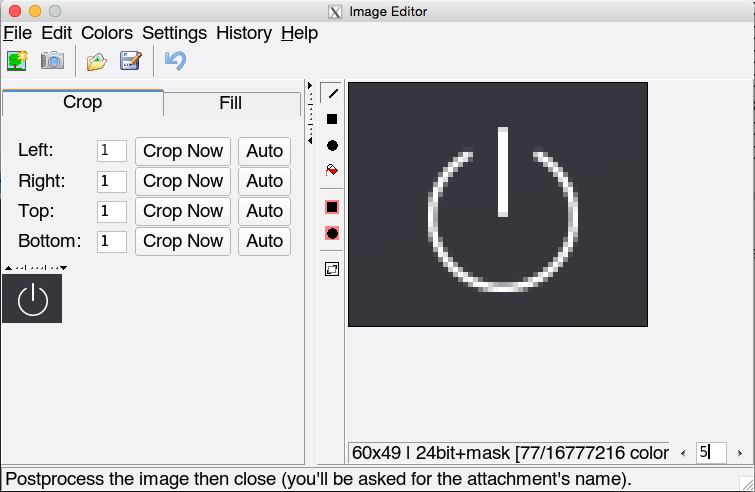Click Auto for the Bottom edge
This screenshot has height=492, width=755.
click(264, 241)
